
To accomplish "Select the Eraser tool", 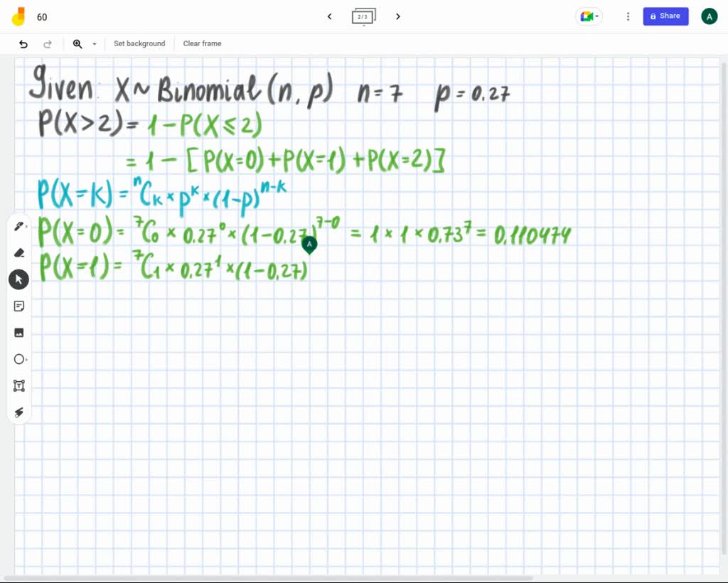I will point(18,252).
